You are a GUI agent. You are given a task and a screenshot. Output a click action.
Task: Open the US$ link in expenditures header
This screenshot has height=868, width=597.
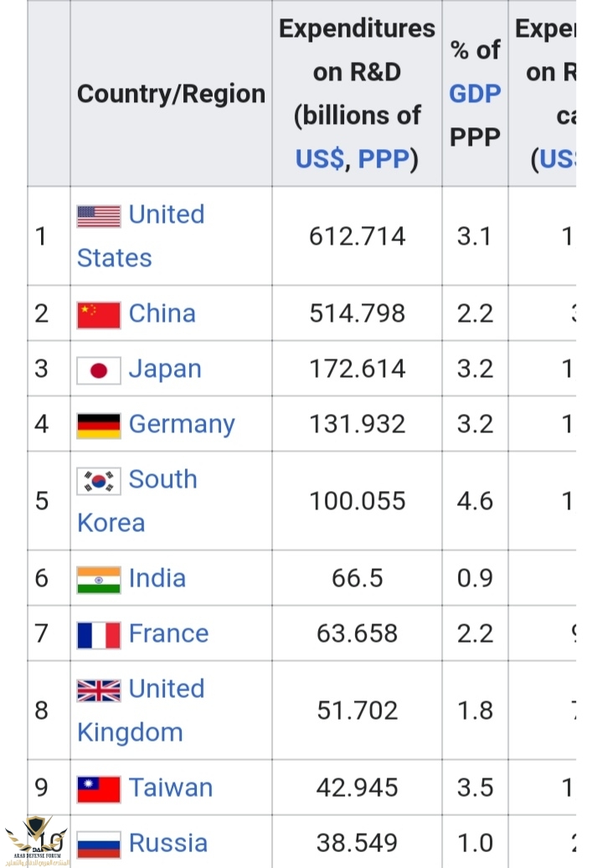pos(320,158)
